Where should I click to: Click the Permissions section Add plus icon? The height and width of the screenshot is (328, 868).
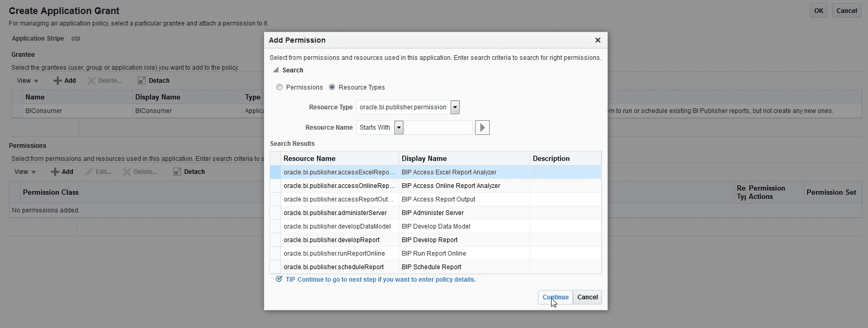pyautogui.click(x=55, y=172)
